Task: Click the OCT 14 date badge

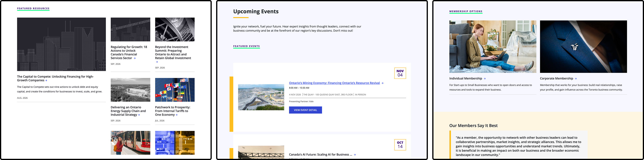Action: [400, 145]
